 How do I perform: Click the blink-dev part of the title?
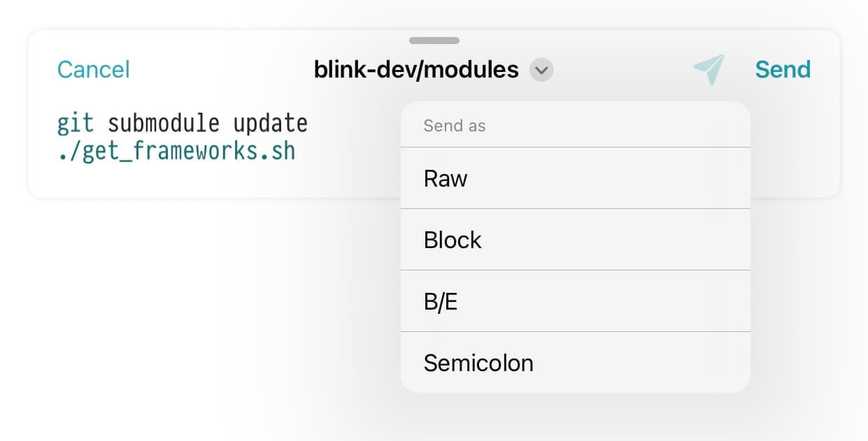coord(361,70)
